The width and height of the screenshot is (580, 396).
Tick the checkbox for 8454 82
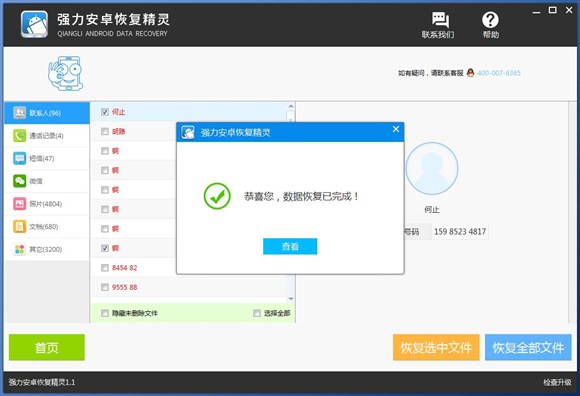(105, 268)
